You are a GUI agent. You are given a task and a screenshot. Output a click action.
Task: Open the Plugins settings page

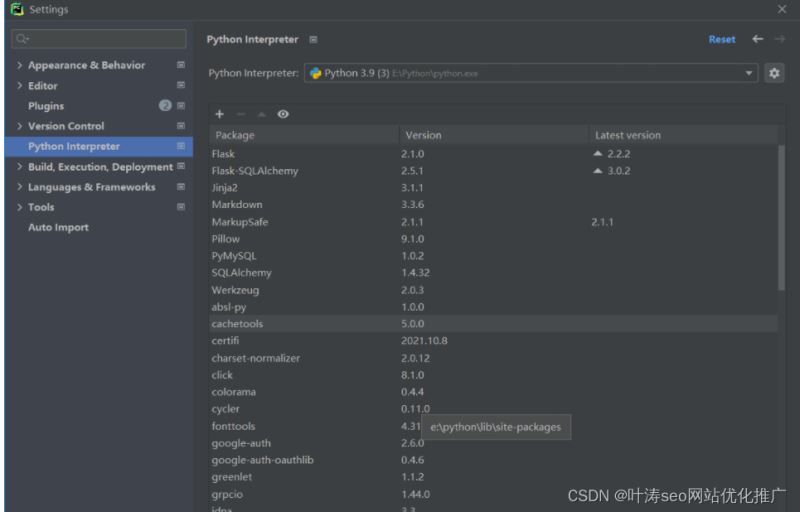click(x=46, y=106)
